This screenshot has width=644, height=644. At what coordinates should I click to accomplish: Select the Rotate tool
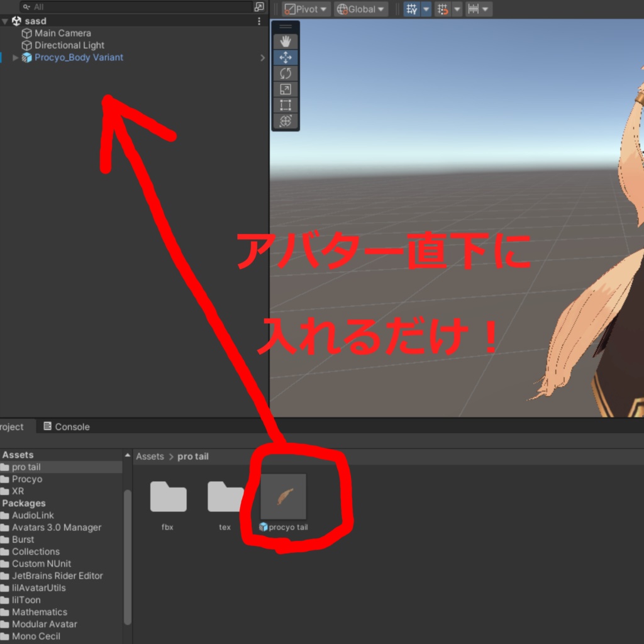tap(286, 73)
